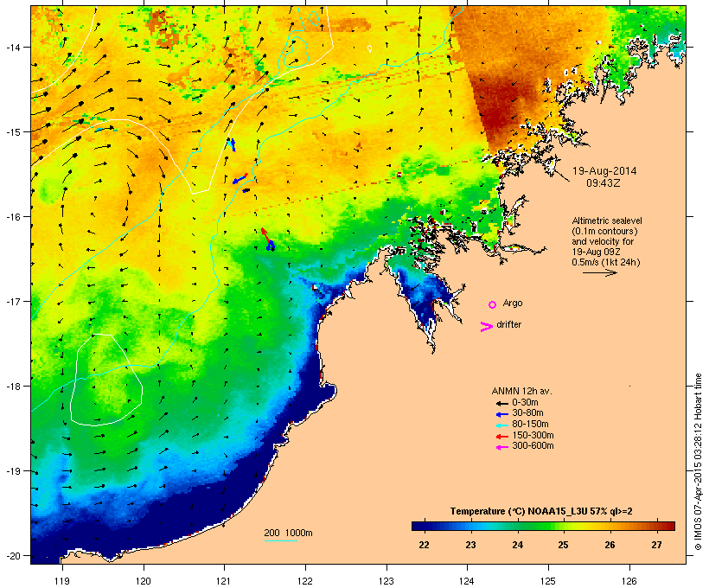Click the blue-red mooring arrows near 121.5E 16.3S
This screenshot has height=588, width=709.
pyautogui.click(x=268, y=240)
